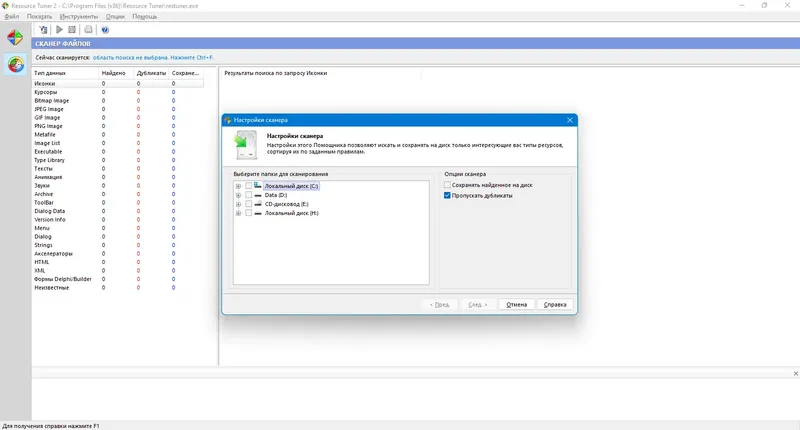This screenshot has height=430, width=800.
Task: Select the Metafile row
Action: [117, 135]
